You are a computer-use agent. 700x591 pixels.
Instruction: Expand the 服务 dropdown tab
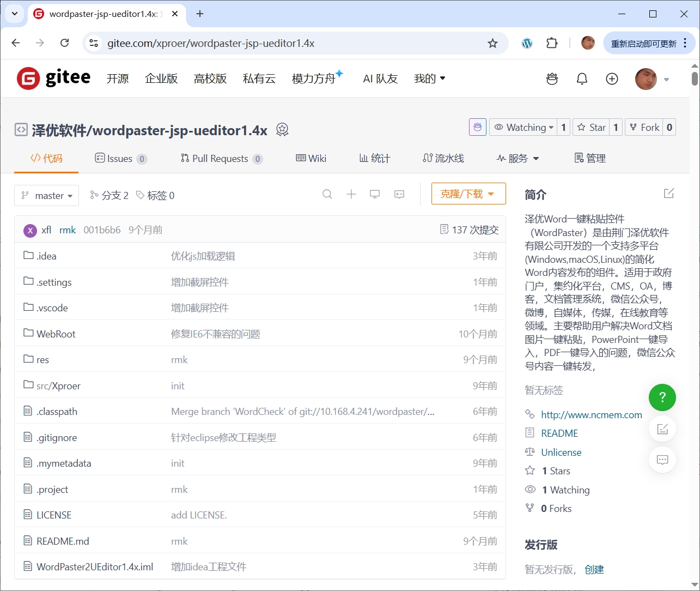tap(518, 159)
